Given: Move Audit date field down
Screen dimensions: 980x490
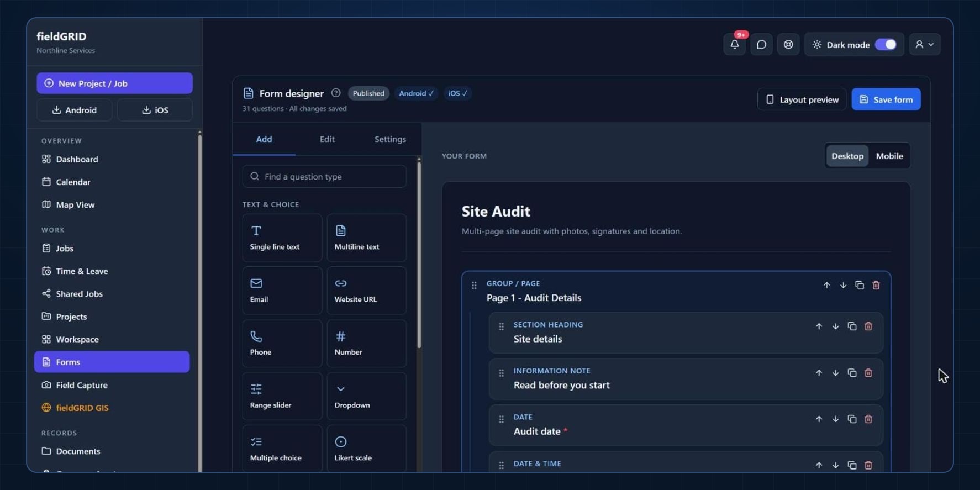Looking at the screenshot, I should pyautogui.click(x=835, y=419).
